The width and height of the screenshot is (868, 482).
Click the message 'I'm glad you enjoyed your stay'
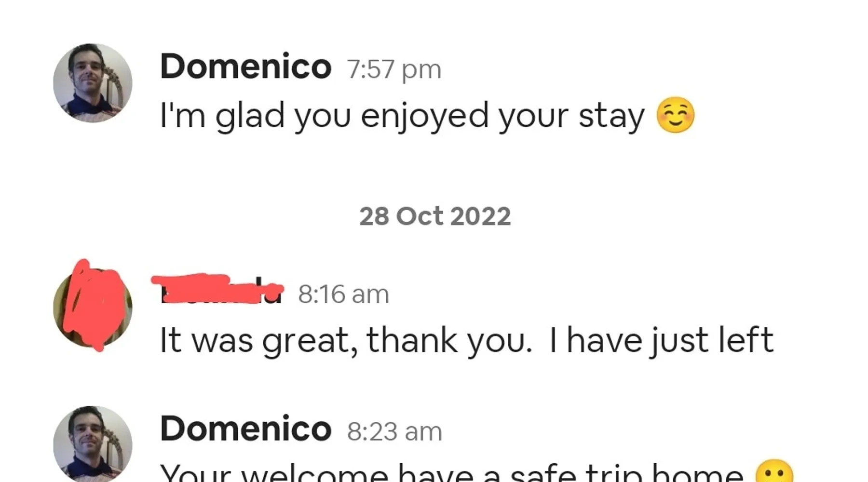[402, 116]
